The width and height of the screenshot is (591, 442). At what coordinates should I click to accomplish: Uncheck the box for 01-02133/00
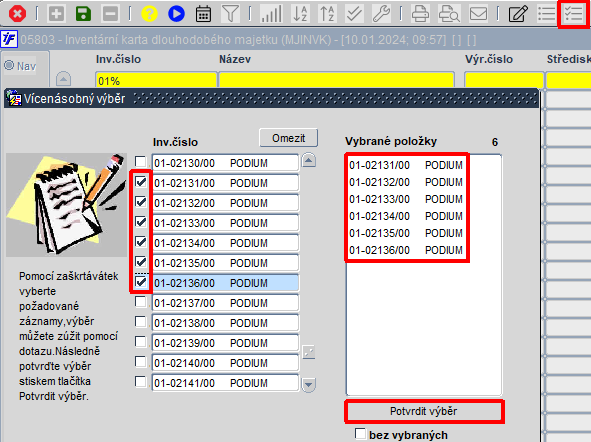[x=141, y=222]
